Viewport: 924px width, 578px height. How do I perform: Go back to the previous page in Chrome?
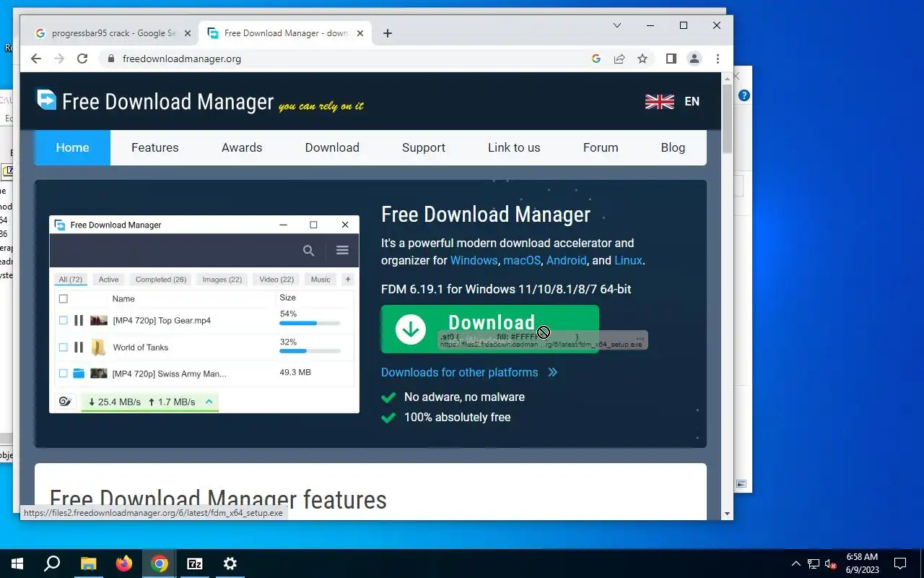tap(36, 59)
